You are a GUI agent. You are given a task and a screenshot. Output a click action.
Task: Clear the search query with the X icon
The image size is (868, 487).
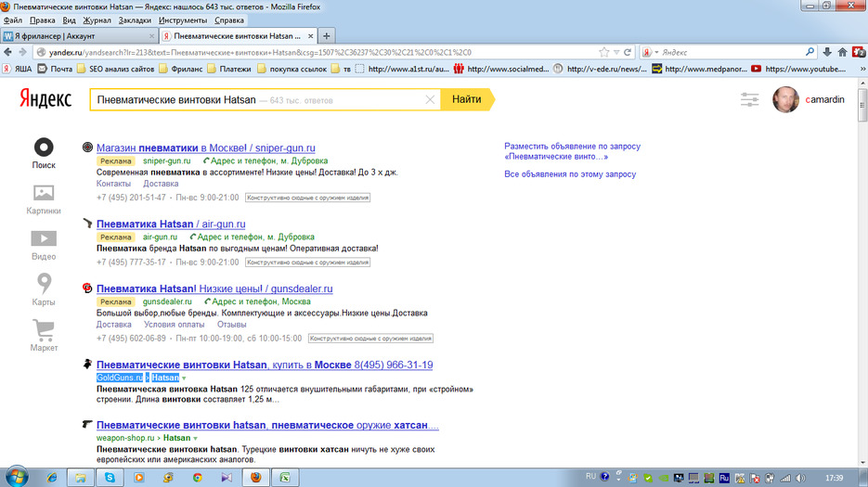click(x=430, y=99)
